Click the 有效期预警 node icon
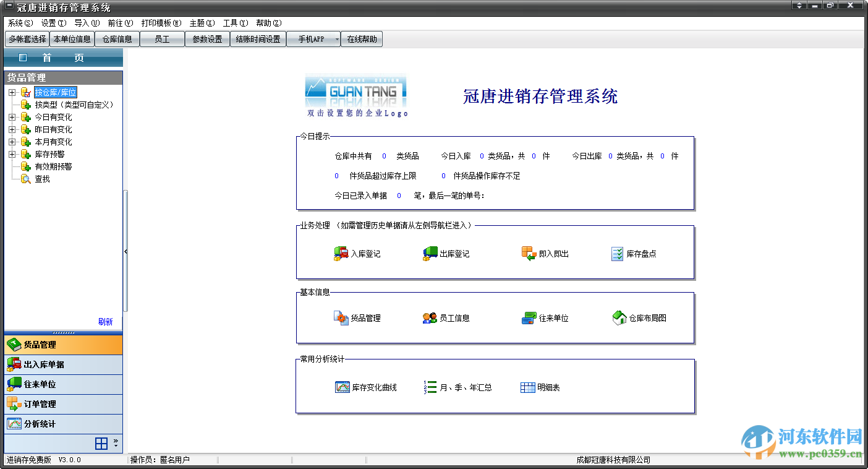The image size is (868, 469). point(25,166)
